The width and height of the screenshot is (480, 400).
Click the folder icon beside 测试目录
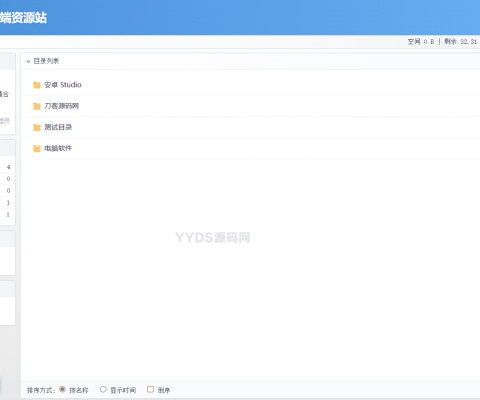pos(37,127)
